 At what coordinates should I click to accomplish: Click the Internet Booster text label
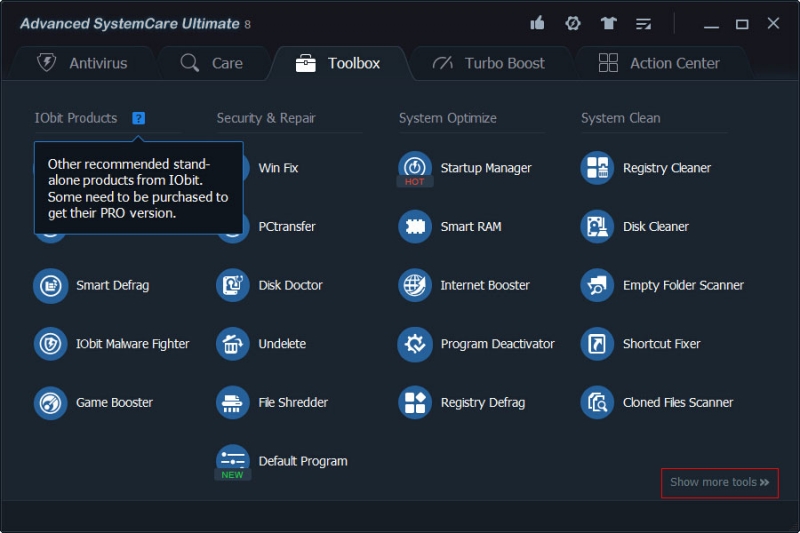point(485,285)
